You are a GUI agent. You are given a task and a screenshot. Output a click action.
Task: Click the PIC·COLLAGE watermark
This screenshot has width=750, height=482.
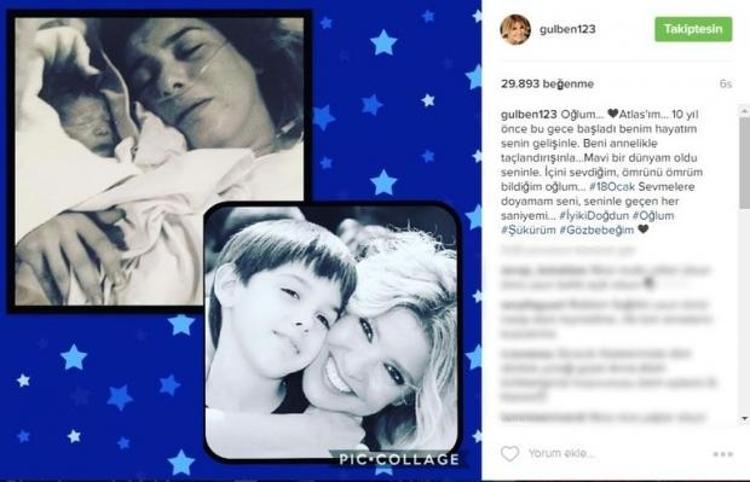pyautogui.click(x=399, y=460)
